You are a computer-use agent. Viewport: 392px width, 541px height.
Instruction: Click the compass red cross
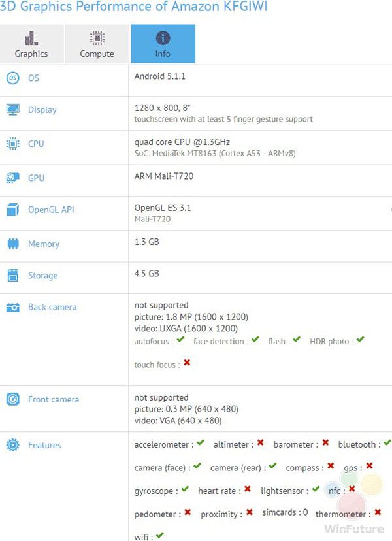coord(331,466)
